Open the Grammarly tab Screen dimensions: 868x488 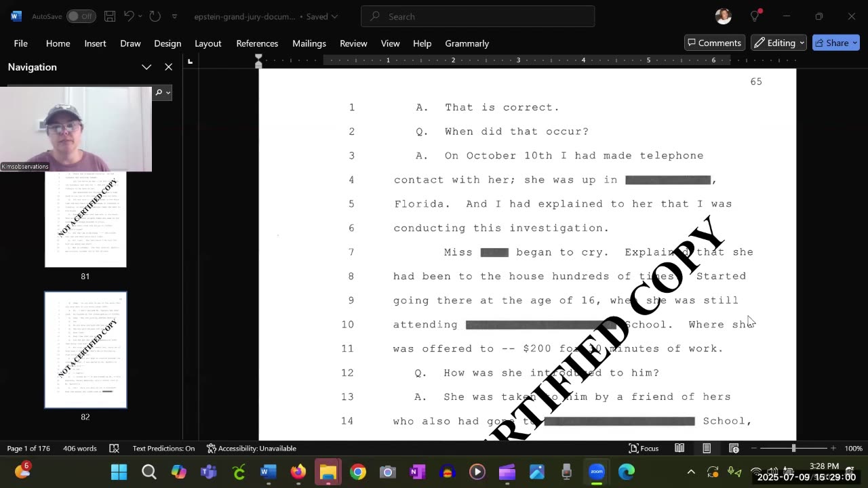[467, 43]
